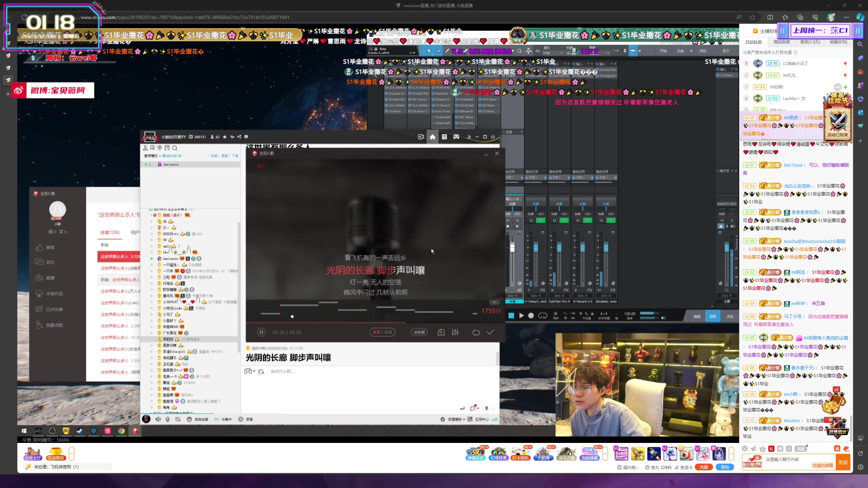Toggle the gift effects block icon
This screenshot has width=868, height=488.
coord(846,449)
